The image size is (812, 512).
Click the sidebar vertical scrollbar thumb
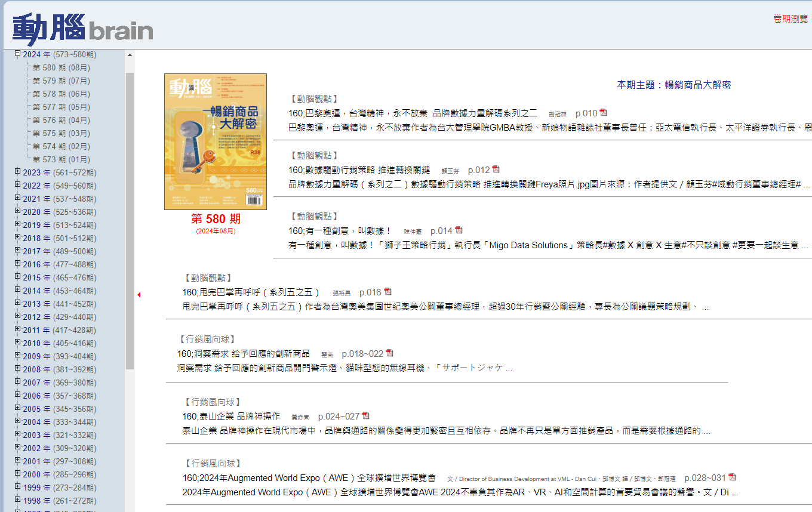[130, 221]
